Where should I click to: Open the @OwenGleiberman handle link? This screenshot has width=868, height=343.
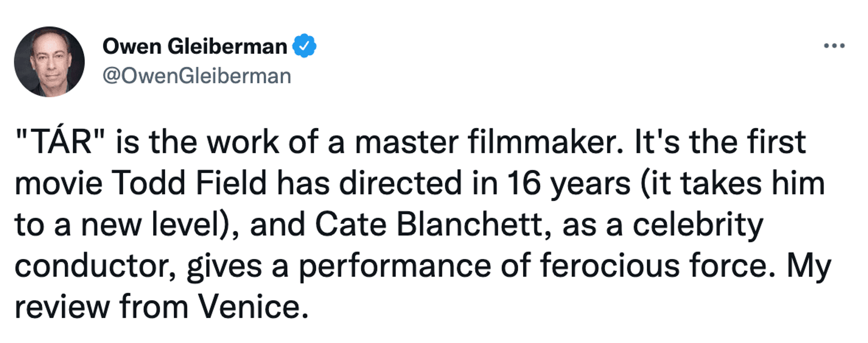point(197,76)
